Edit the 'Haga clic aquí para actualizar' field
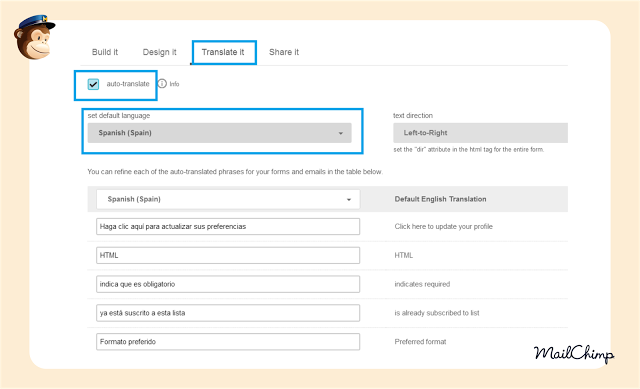The width and height of the screenshot is (640, 389). [x=228, y=227]
